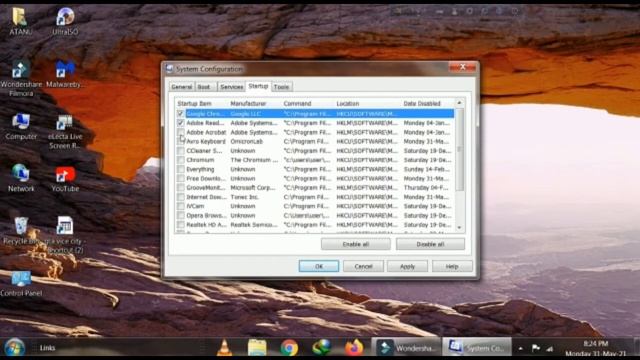Viewport: 640px width, 360px height.
Task: Select 'OmicronLab' manufacturer cell
Action: point(247,141)
